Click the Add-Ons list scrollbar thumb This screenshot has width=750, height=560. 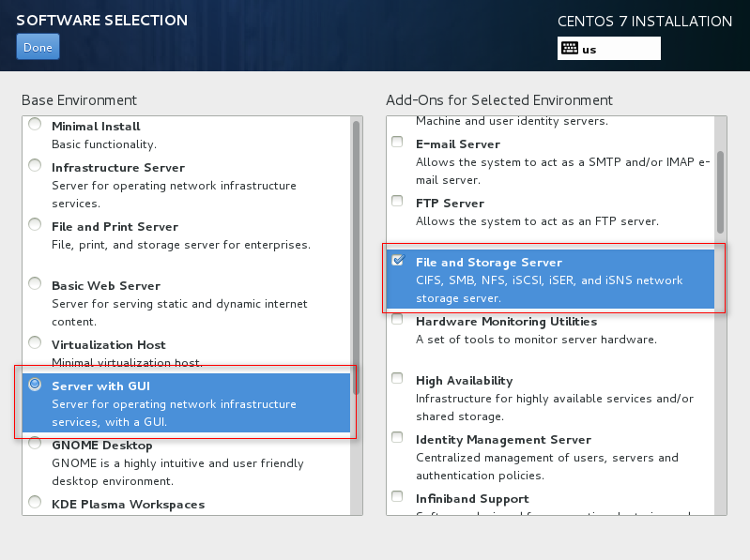coord(720,192)
